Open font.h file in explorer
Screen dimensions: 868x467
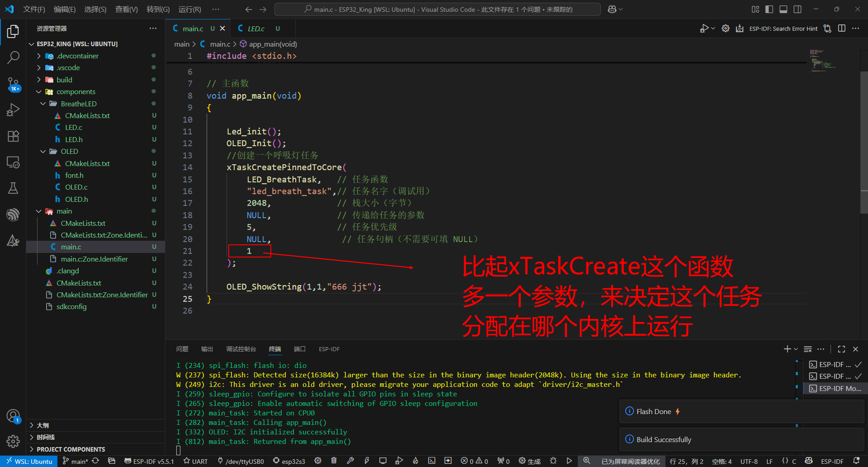(x=74, y=175)
